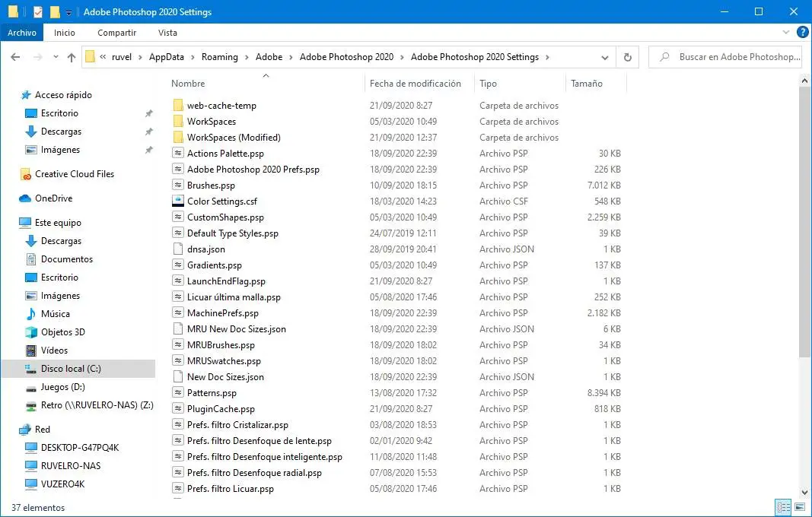
Task: Open Vídeos folder in sidebar
Action: (54, 350)
